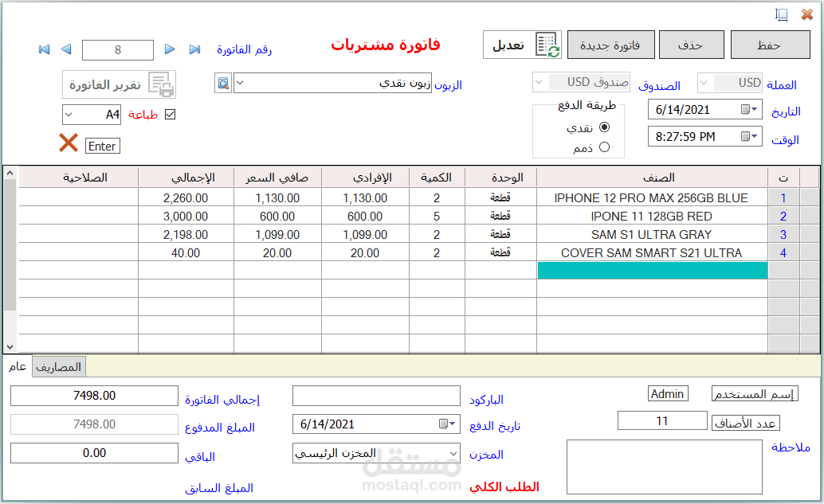The image size is (824, 504).
Task: Select ذمم credit payment method
Action: (604, 147)
